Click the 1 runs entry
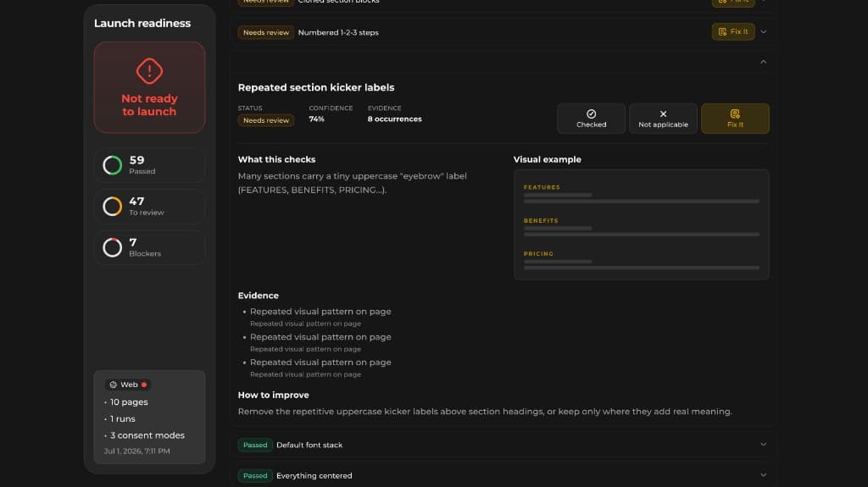Viewport: 868px width, 487px height. (x=122, y=418)
